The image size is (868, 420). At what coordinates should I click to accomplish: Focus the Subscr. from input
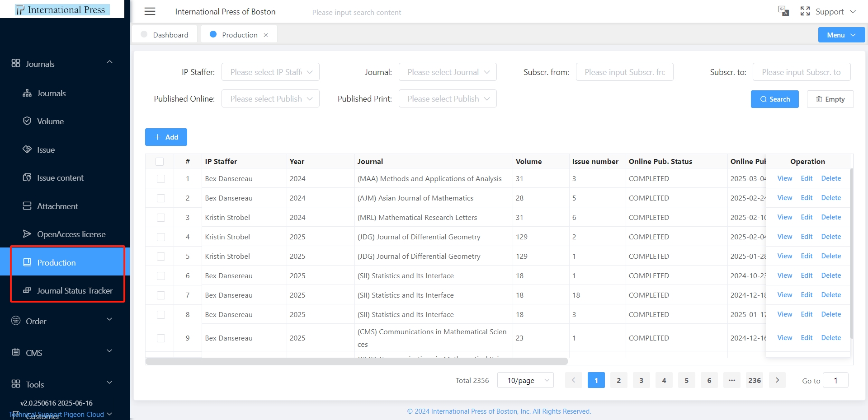tap(625, 72)
